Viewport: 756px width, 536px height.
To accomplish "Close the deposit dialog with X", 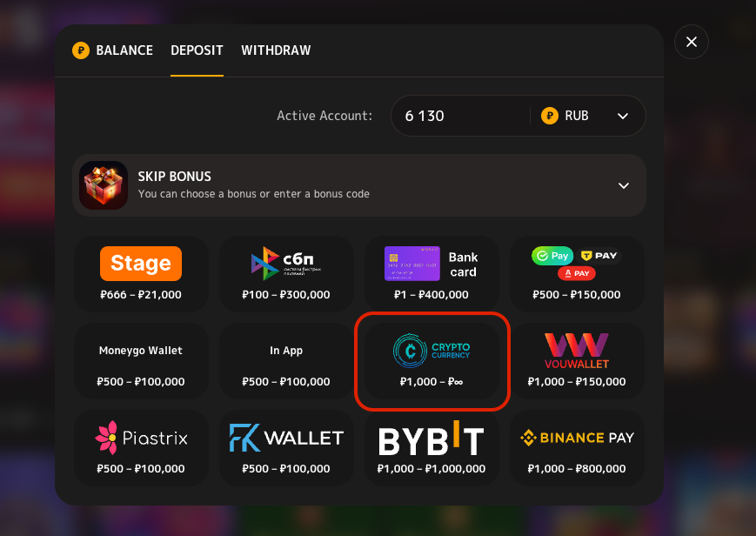I will pyautogui.click(x=692, y=42).
